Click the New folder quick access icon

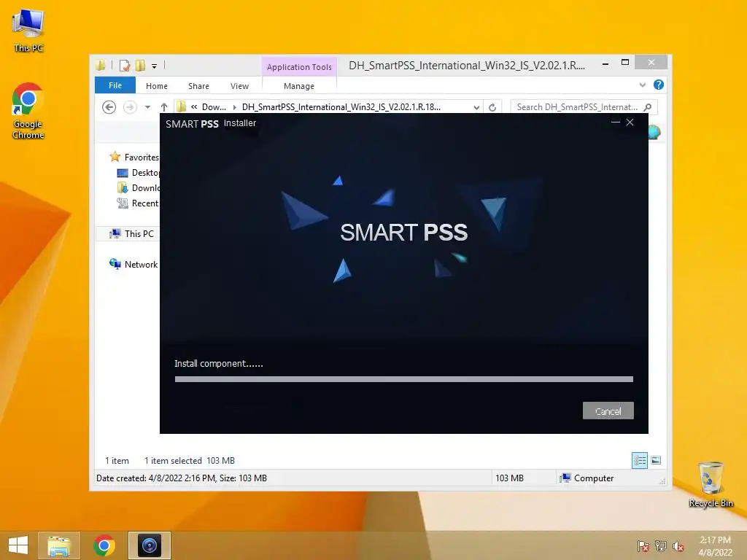(x=140, y=66)
